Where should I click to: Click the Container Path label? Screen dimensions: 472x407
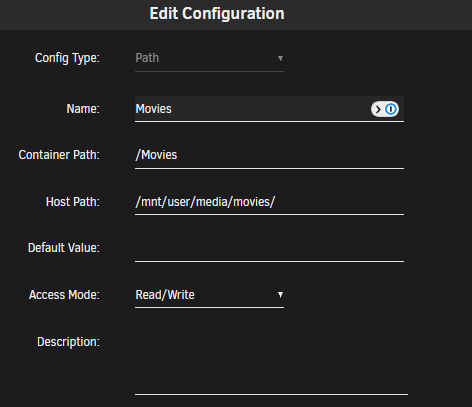tap(59, 155)
